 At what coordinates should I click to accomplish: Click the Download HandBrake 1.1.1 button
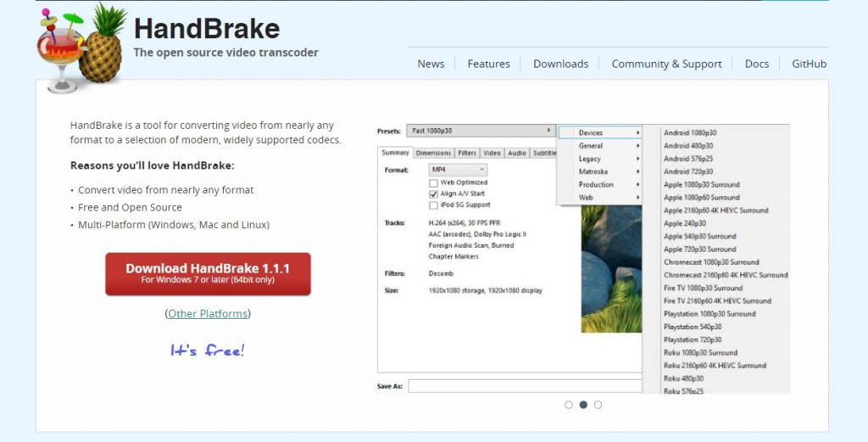click(208, 273)
